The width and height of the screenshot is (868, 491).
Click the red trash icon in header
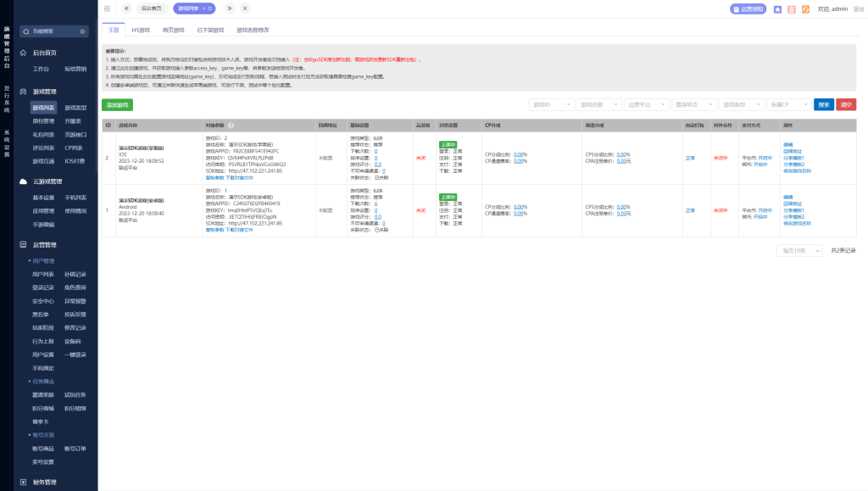point(791,9)
